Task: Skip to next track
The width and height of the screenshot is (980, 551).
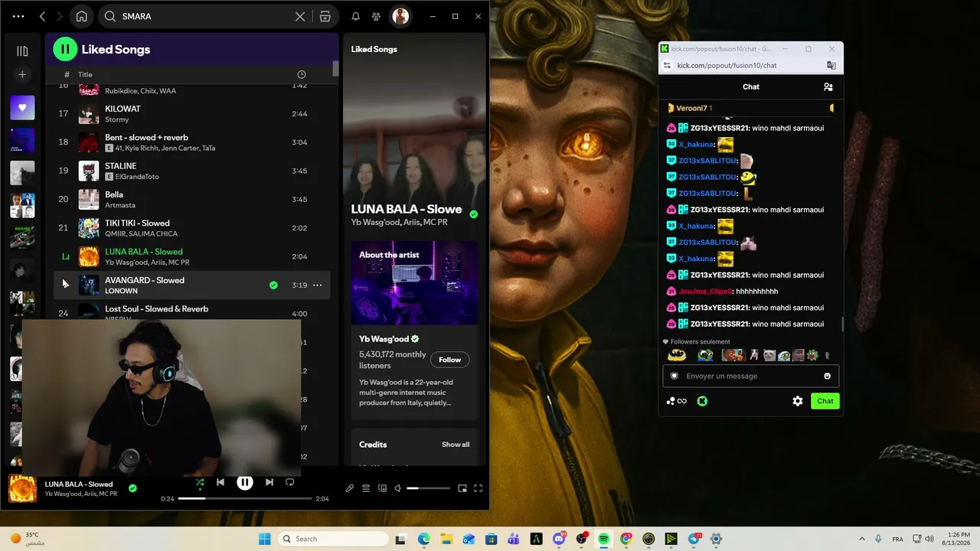Action: click(x=269, y=482)
